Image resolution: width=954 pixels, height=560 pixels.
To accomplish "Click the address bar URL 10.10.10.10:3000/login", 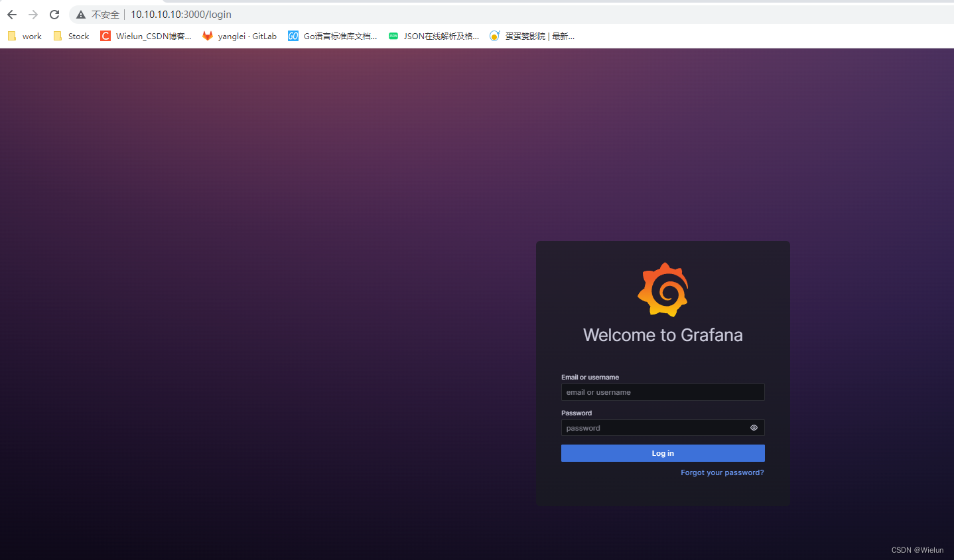I will [181, 15].
